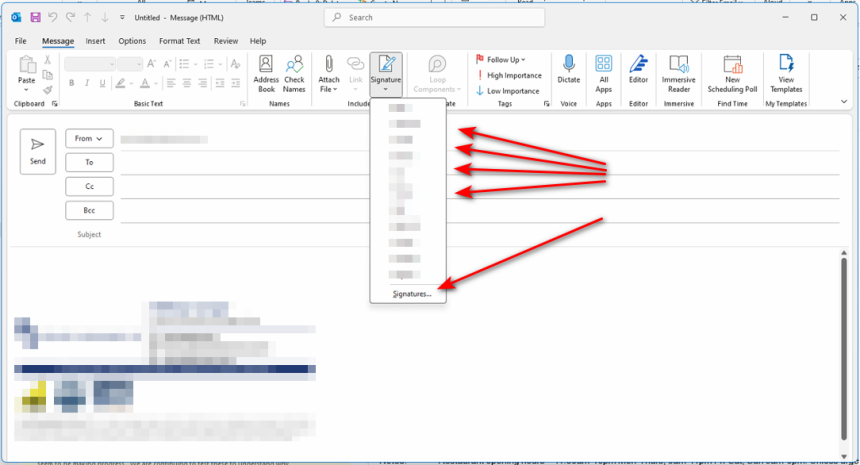This screenshot has height=465, width=860.
Task: Open All Apps in ribbon
Action: tap(603, 72)
